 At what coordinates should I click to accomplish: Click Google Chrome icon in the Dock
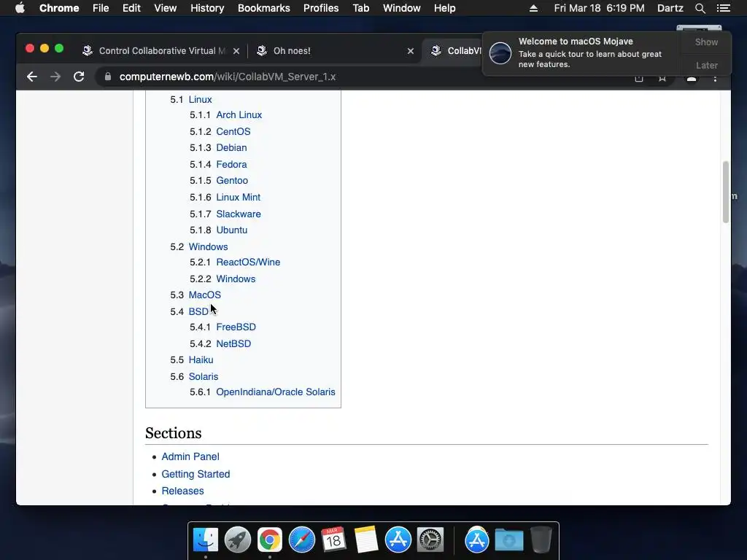[270, 540]
